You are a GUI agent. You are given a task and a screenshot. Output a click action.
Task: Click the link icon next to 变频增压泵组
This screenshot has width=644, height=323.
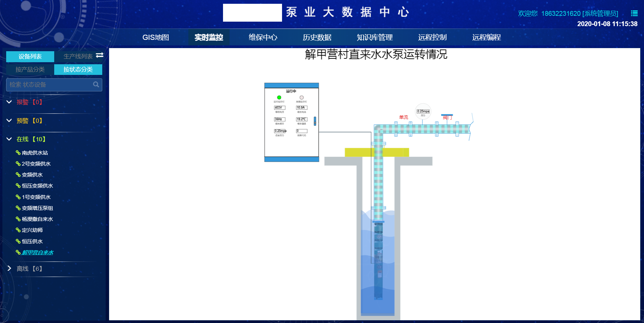(x=17, y=208)
